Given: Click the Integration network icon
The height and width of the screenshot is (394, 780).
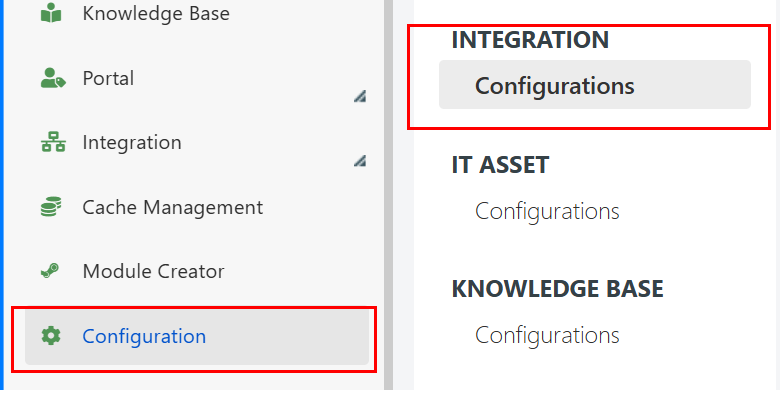Looking at the screenshot, I should (53, 142).
